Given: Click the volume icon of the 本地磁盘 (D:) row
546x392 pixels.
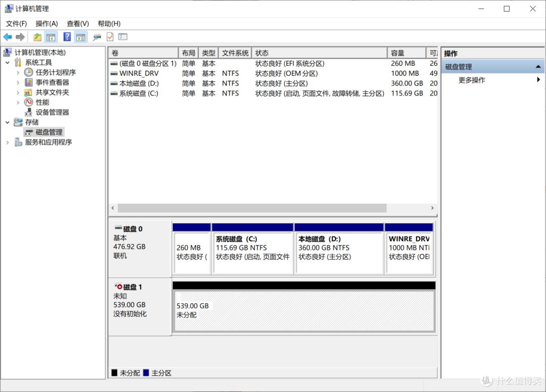Looking at the screenshot, I should [x=114, y=83].
